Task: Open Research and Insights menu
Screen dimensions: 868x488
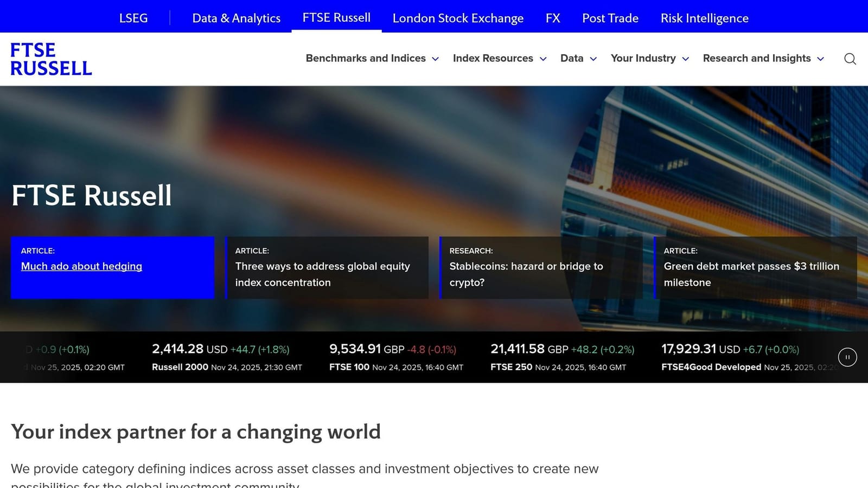Action: [x=757, y=58]
